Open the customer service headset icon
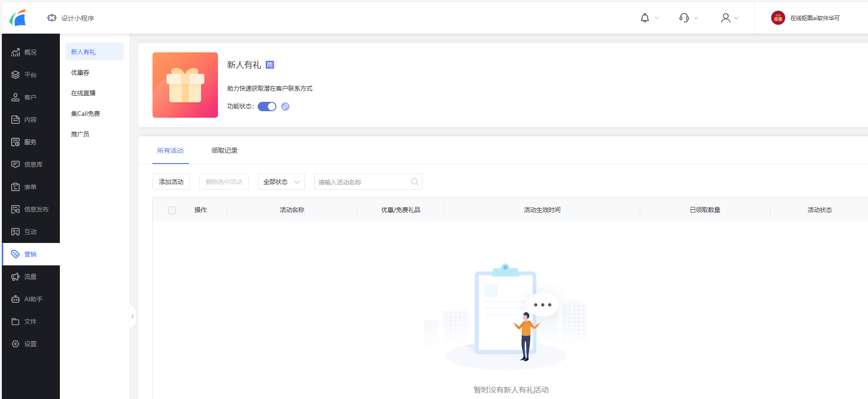 coord(684,18)
